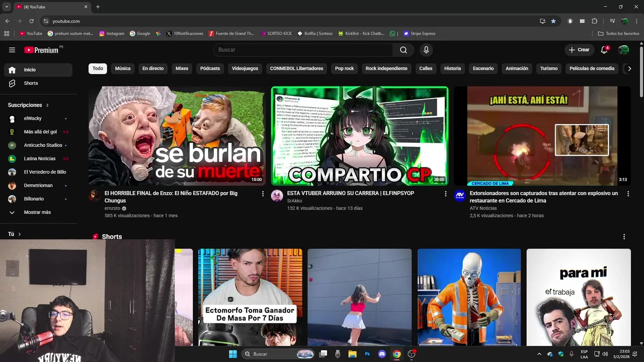Bookmark this page with star icon

pyautogui.click(x=553, y=21)
